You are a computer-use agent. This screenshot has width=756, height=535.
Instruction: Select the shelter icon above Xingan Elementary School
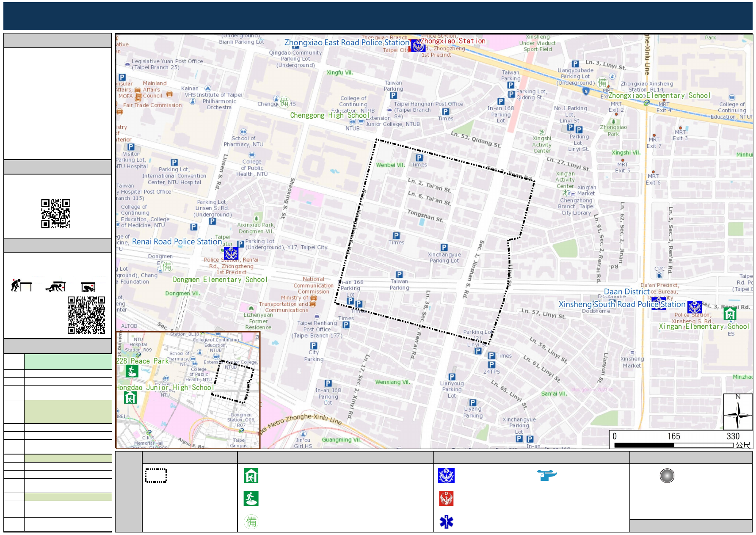(x=730, y=314)
